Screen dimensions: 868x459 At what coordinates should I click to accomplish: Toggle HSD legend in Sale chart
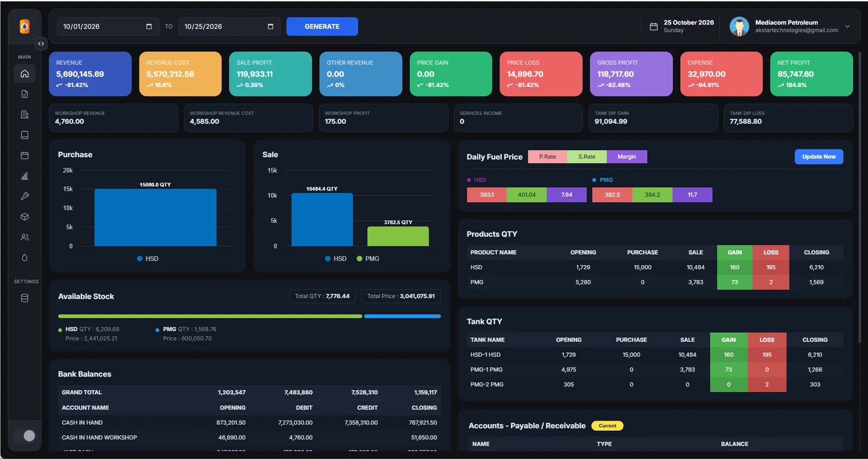[x=336, y=258]
